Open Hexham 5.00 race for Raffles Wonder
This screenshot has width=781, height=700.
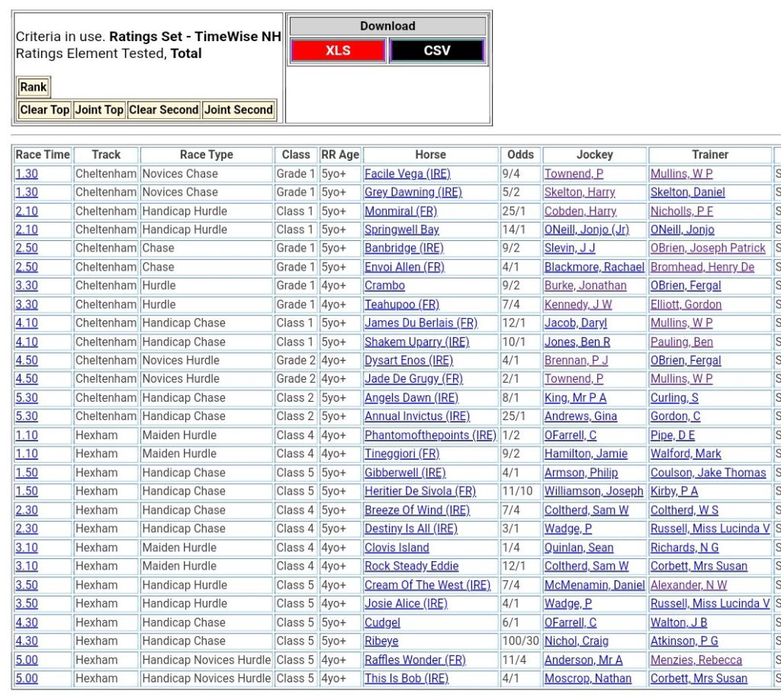[x=27, y=660]
